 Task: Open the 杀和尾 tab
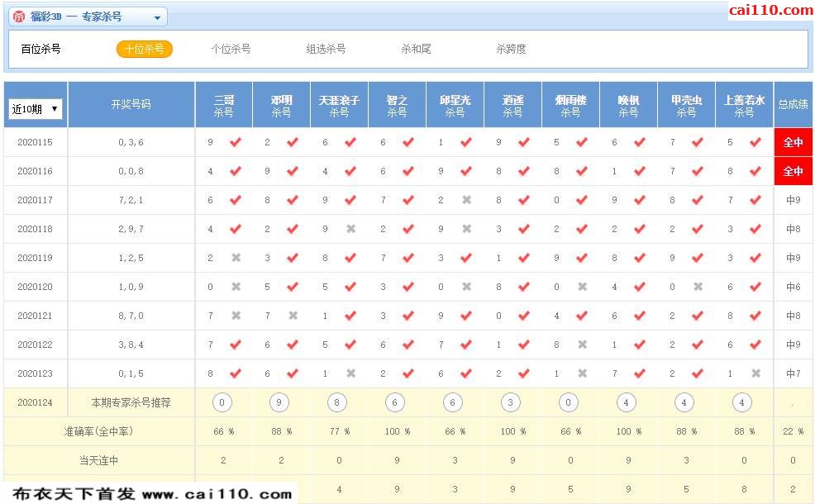pos(416,50)
